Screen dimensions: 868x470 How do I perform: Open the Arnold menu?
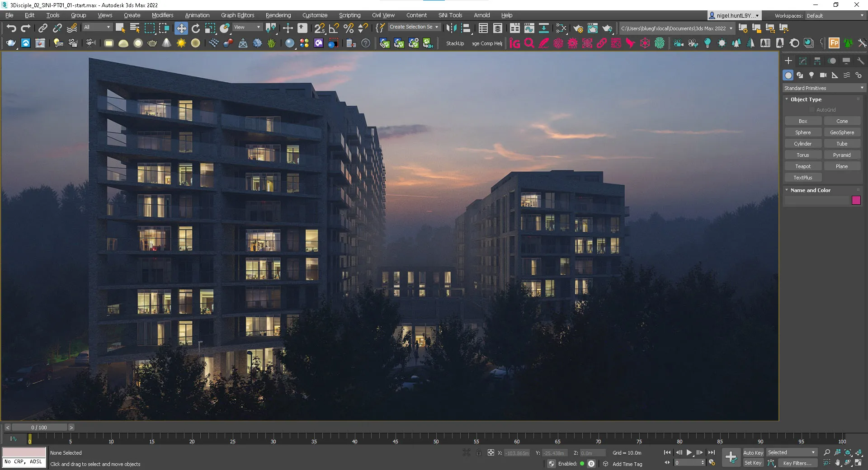click(481, 15)
